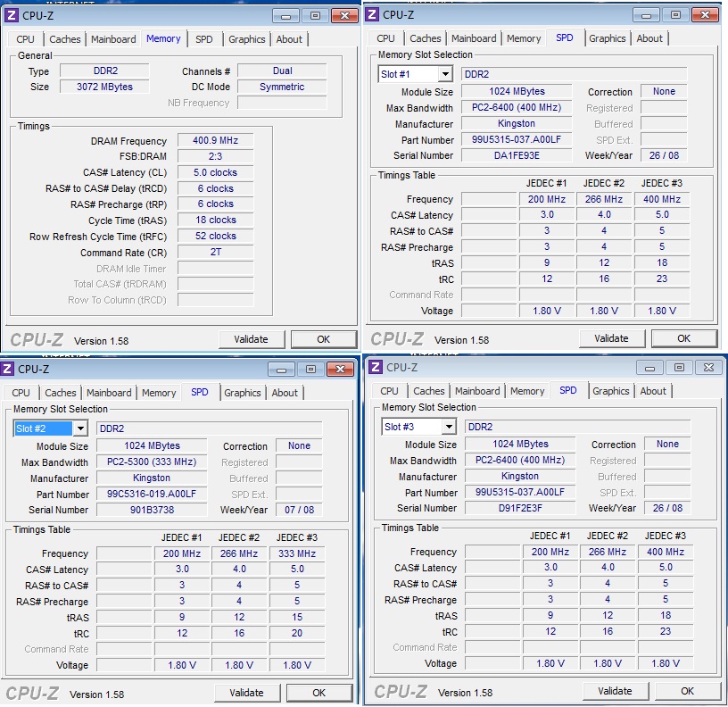Click Slot #2 JEDEC #3 tRC value 20

297,633
